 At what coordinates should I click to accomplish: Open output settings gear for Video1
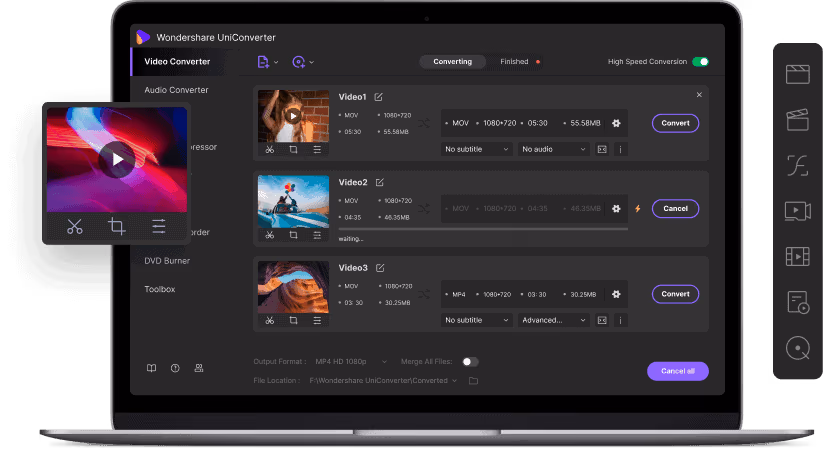[x=616, y=123]
